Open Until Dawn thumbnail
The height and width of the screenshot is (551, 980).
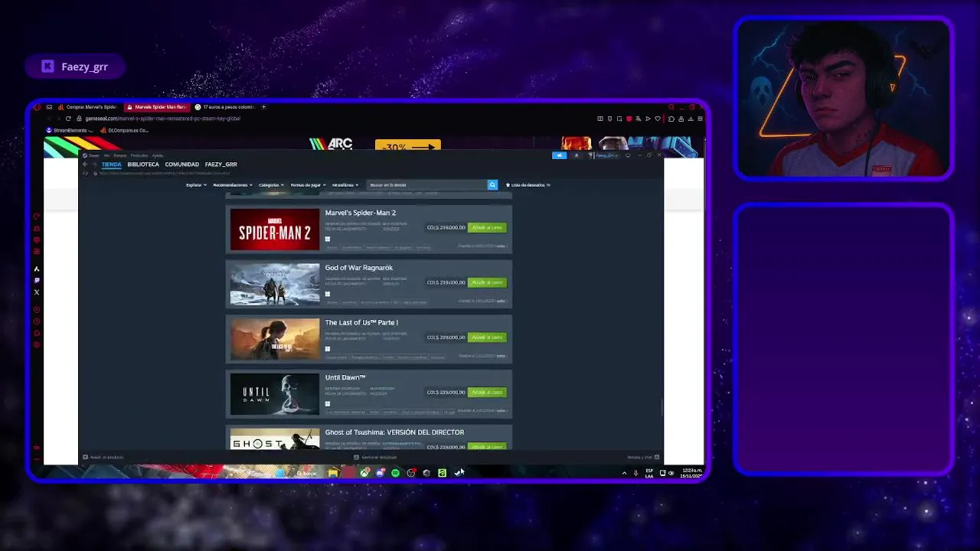275,394
